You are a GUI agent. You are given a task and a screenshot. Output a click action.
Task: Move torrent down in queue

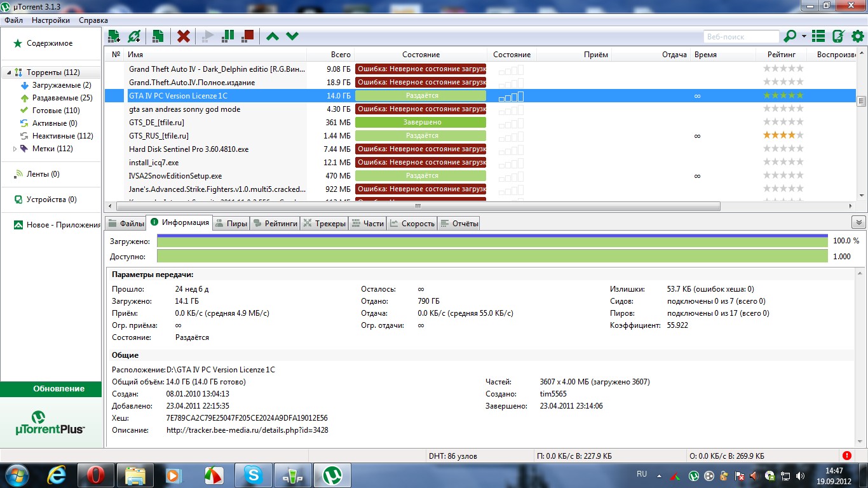pyautogui.click(x=292, y=36)
